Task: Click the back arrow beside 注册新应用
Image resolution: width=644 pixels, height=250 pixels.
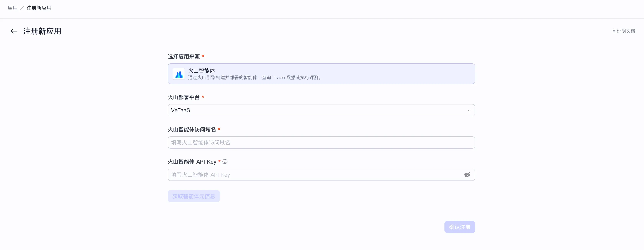Action: click(x=14, y=31)
